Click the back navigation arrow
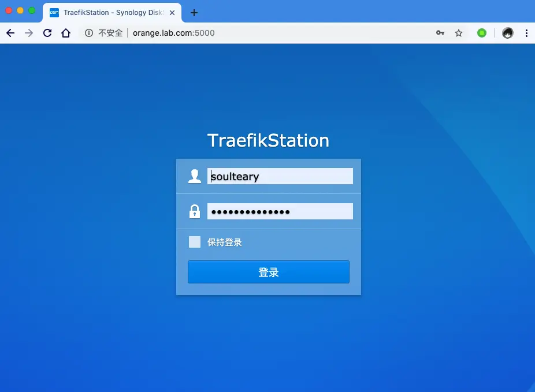Image resolution: width=535 pixels, height=392 pixels. click(10, 33)
